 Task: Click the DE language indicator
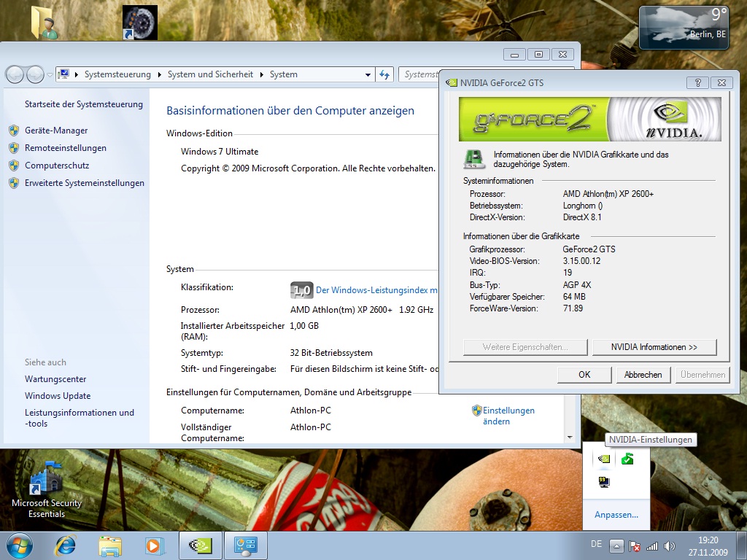click(x=596, y=544)
